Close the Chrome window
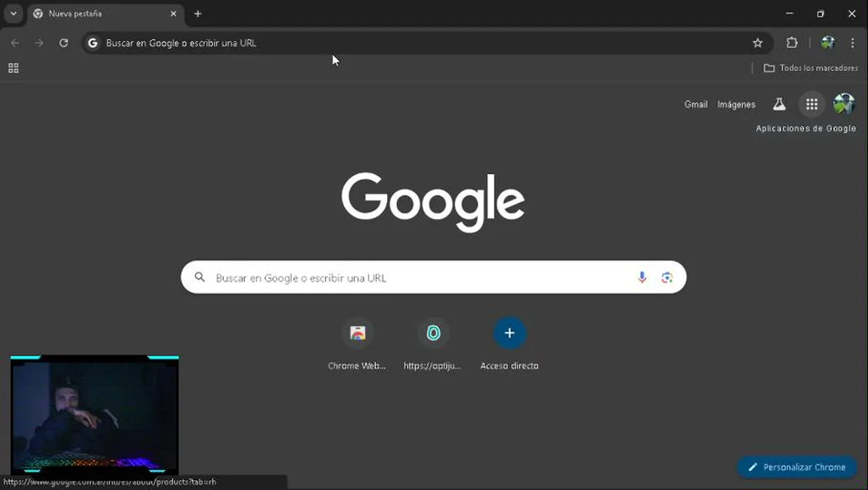The width and height of the screenshot is (868, 490). [852, 14]
